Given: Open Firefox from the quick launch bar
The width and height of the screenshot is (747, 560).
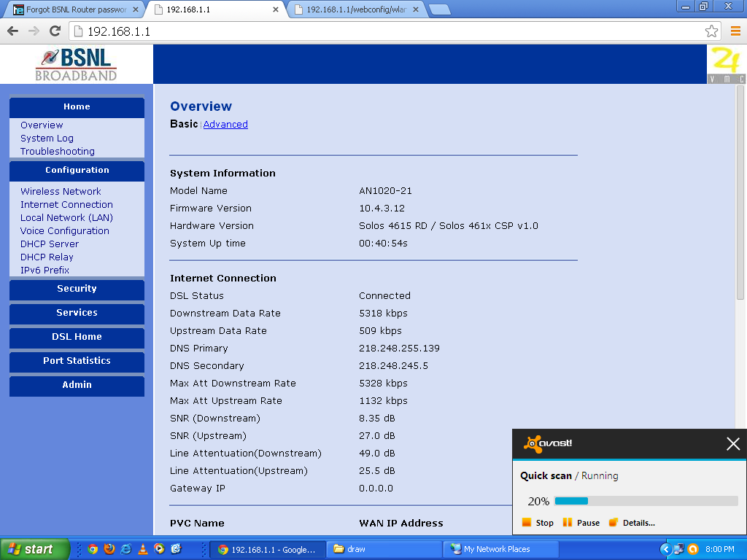Looking at the screenshot, I should pos(109,549).
